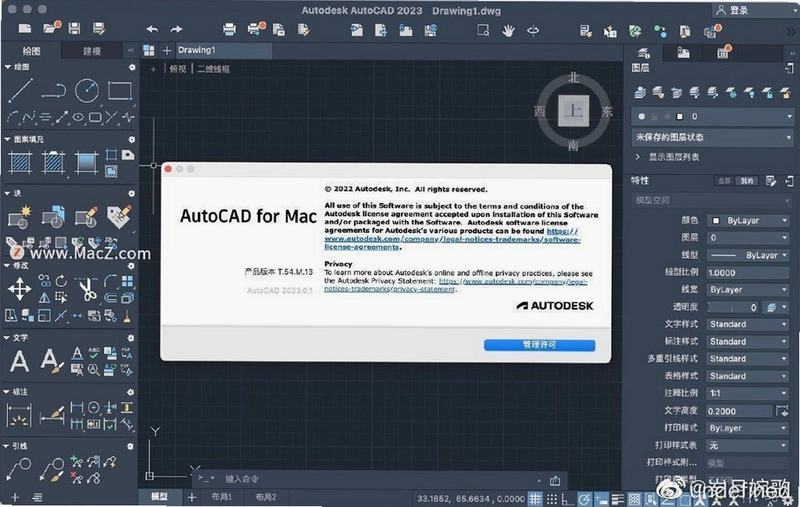Open the Lineweight ByLayer dropdown

[x=748, y=290]
